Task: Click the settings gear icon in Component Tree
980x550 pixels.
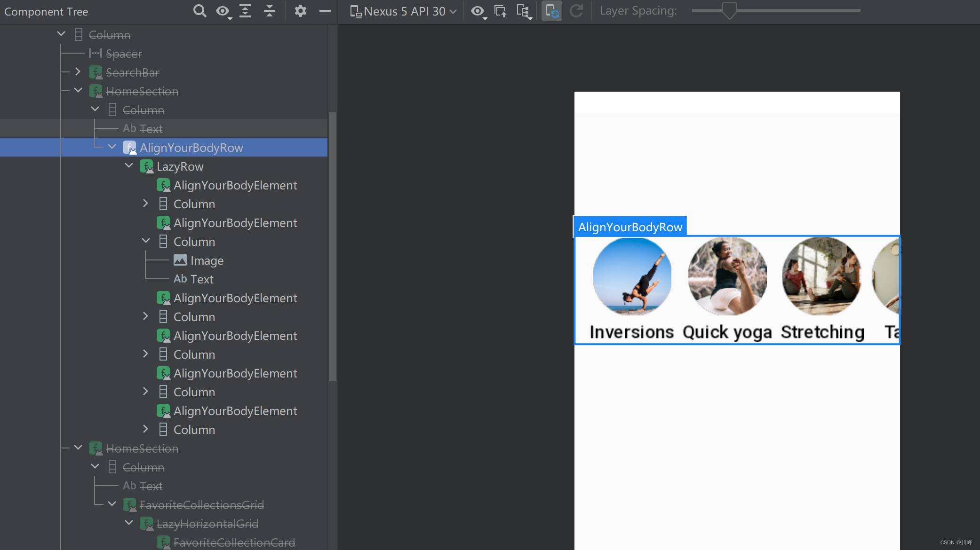Action: (x=300, y=10)
